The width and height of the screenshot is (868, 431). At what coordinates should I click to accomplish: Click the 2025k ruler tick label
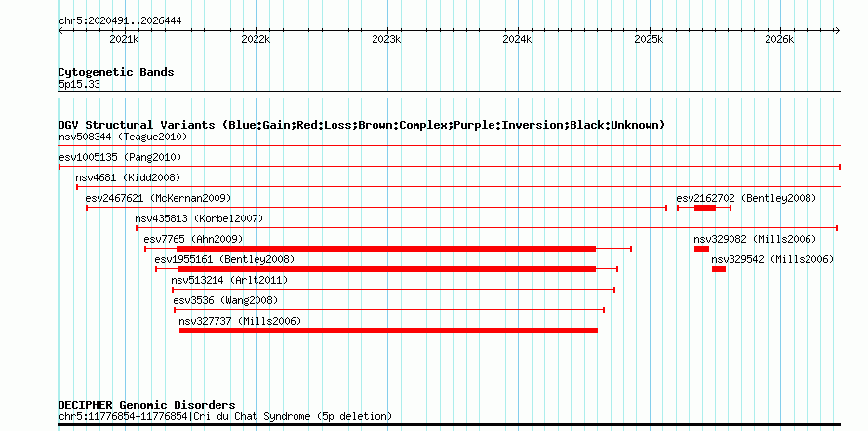(649, 39)
